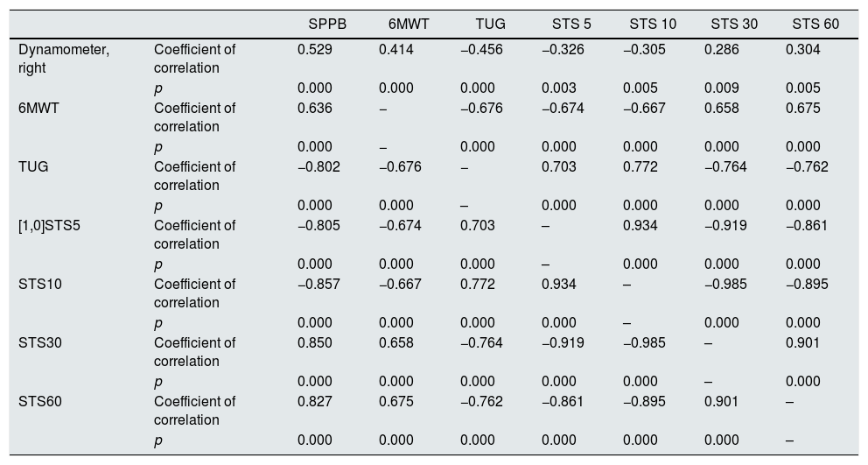Select the 0.414 correlation cell
Image resolution: width=868 pixels, height=465 pixels.
pos(396,50)
